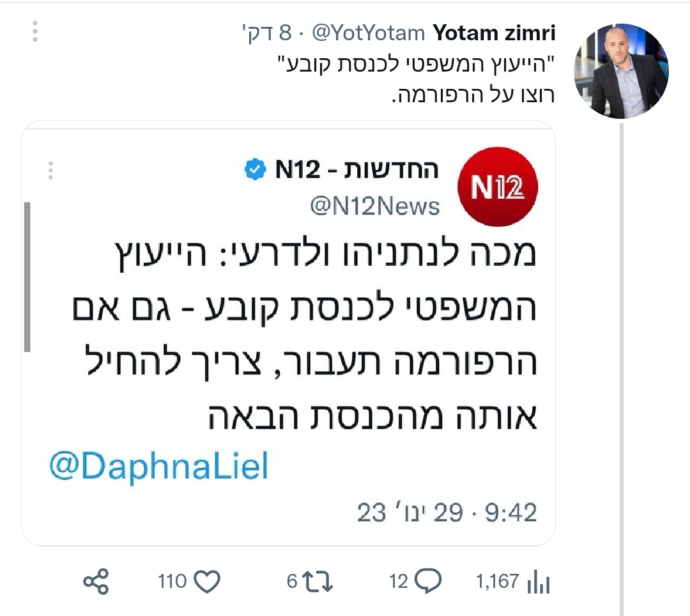Like the tweet with the heart icon

coord(206,581)
